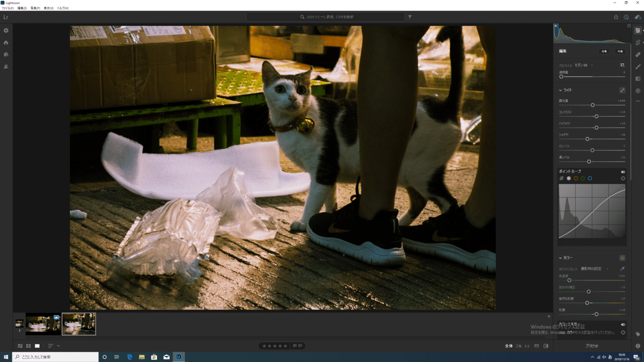644x362 pixels.
Task: Set star rating in bottom bar
Action: point(276,346)
